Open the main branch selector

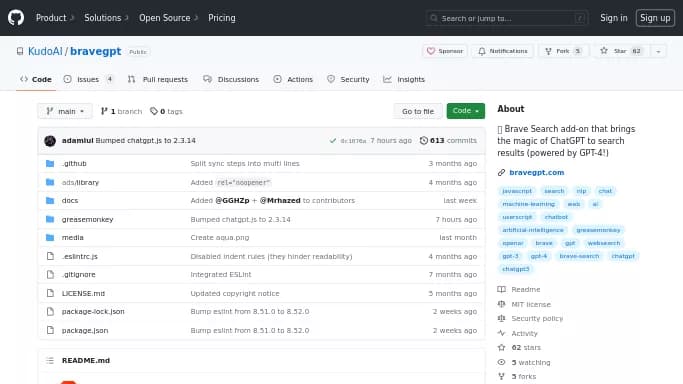pos(65,111)
